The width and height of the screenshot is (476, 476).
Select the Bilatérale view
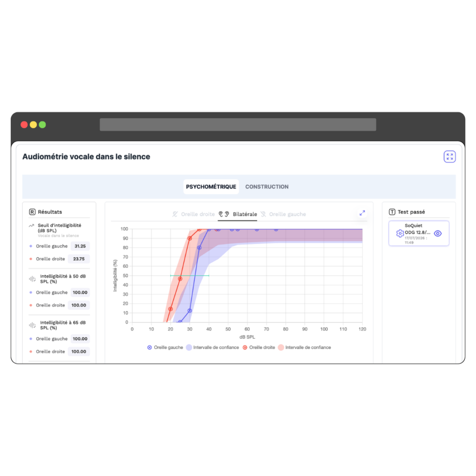[x=238, y=214]
